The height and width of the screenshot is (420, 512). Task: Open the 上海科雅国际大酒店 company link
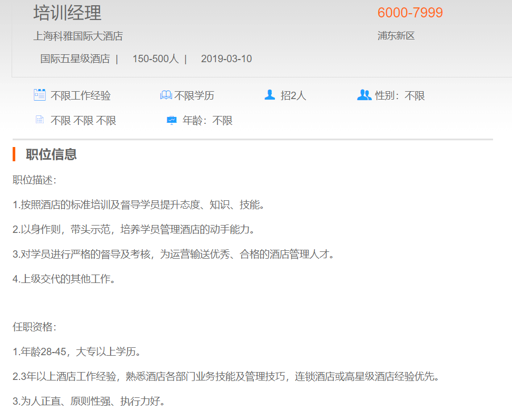click(x=78, y=36)
